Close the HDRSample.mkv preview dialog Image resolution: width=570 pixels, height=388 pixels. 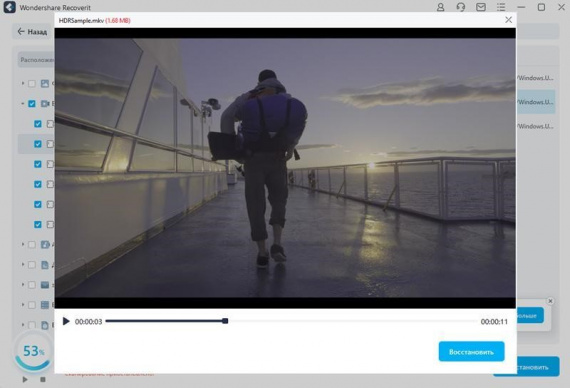[509, 20]
